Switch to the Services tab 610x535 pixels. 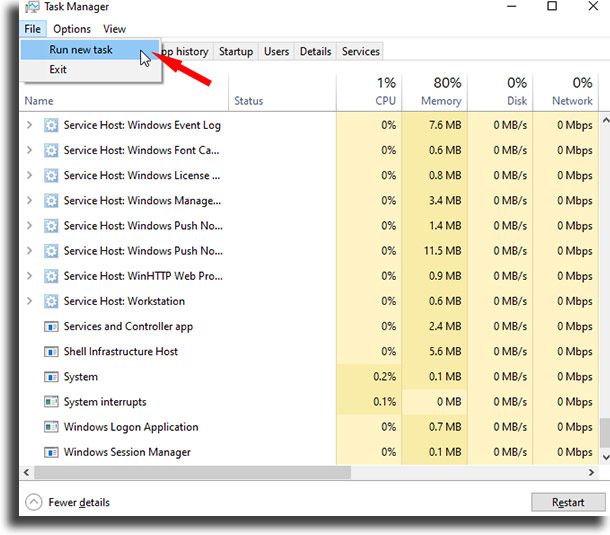point(360,51)
